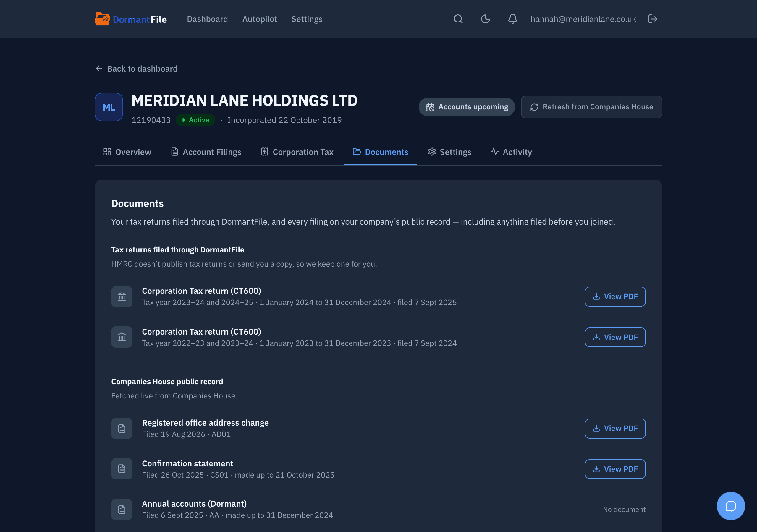This screenshot has height=532, width=757.
Task: Click MERIDIAN LANE HOLDINGS LTD heading
Action: (244, 100)
